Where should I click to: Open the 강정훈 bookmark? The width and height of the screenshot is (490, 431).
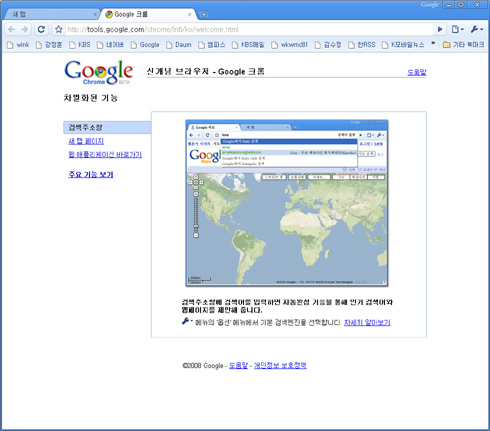(x=49, y=45)
